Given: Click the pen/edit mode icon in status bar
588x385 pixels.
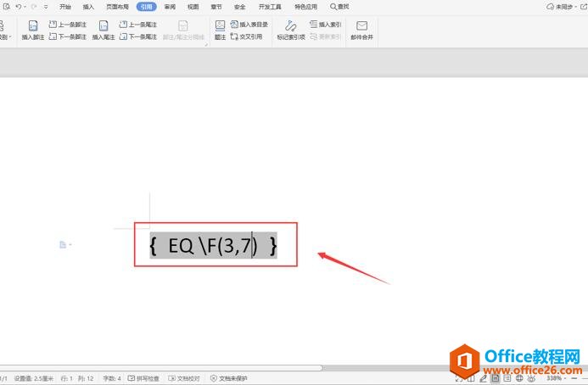Looking at the screenshot, I should click(x=483, y=378).
